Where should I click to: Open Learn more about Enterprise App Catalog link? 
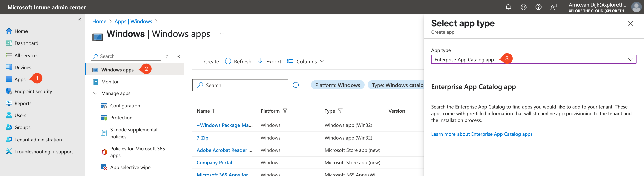tap(482, 134)
